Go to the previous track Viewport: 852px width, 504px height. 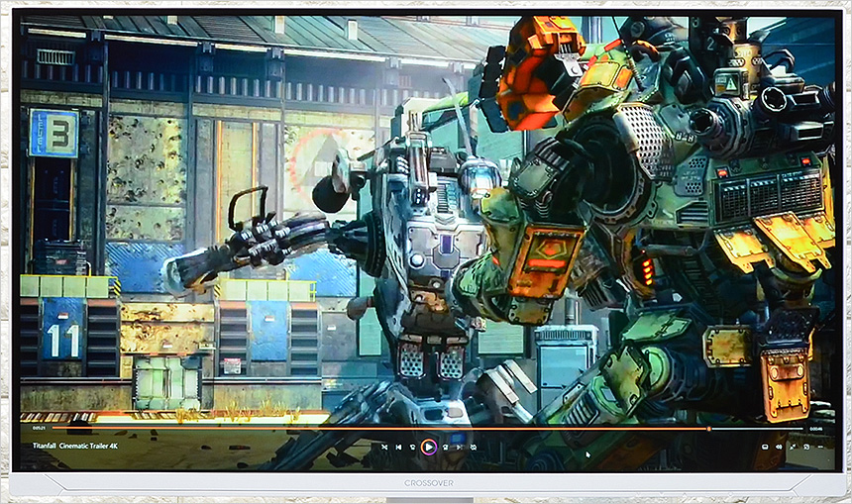coord(399,448)
